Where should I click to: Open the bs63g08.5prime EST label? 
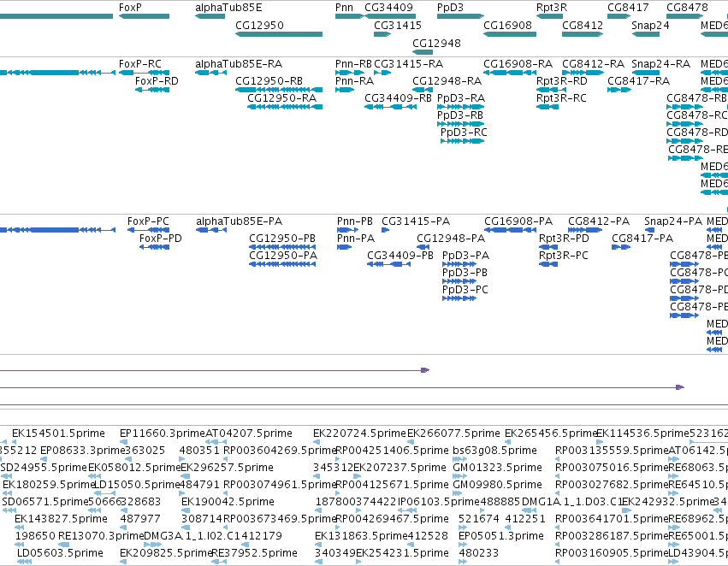pyautogui.click(x=495, y=451)
